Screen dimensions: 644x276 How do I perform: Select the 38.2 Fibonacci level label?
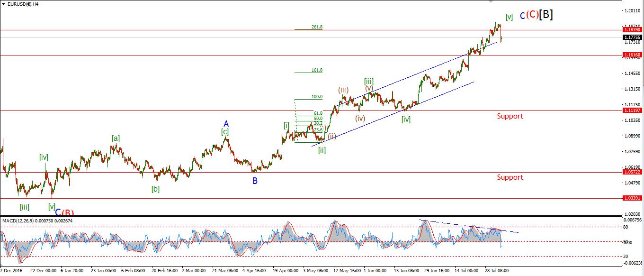click(318, 123)
